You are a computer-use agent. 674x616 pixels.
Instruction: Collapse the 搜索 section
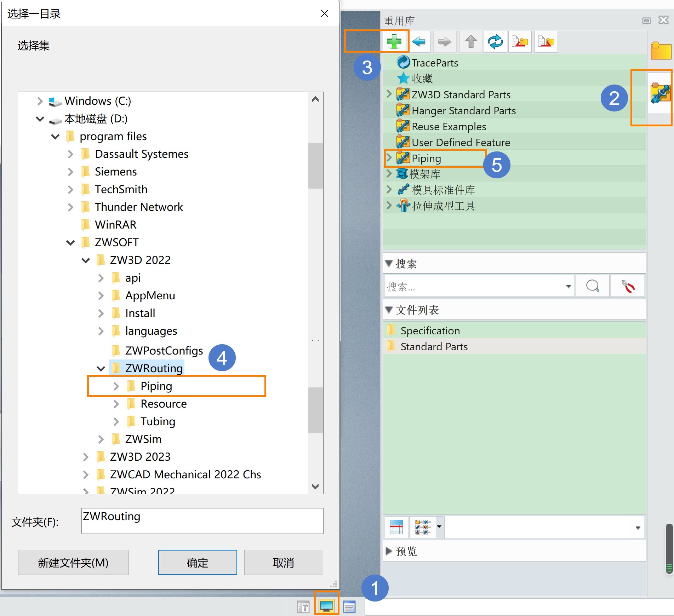(389, 264)
